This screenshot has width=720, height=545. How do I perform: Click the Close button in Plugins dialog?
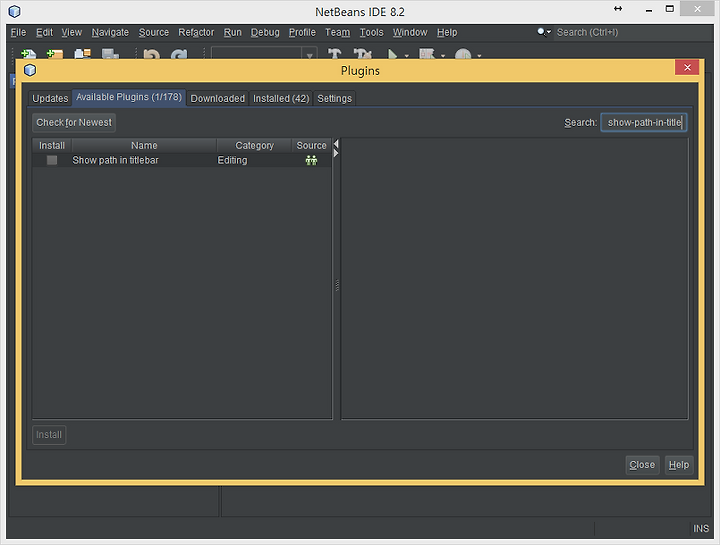click(642, 465)
